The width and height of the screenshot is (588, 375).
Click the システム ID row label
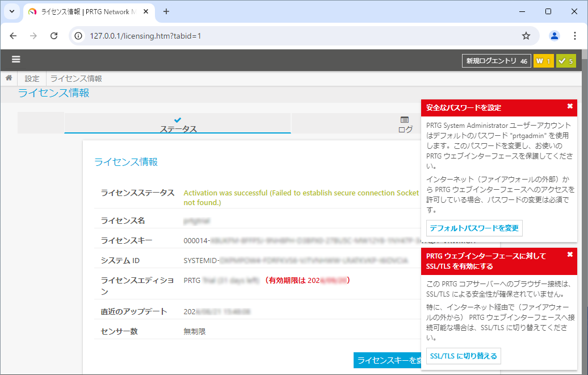[x=120, y=260]
